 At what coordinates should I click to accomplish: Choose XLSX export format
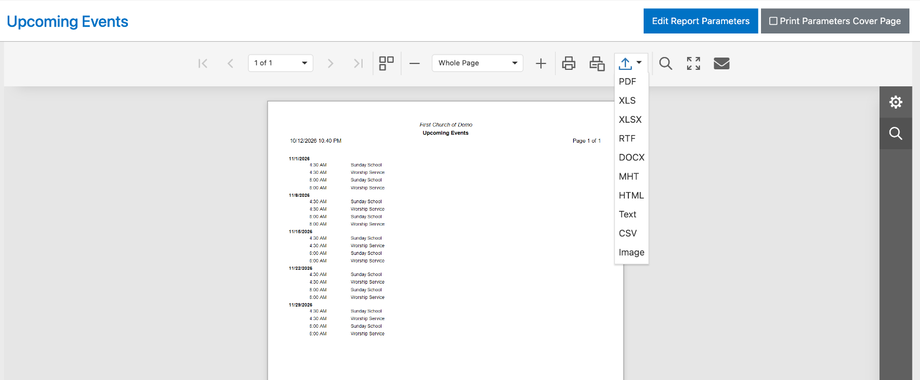click(630, 120)
